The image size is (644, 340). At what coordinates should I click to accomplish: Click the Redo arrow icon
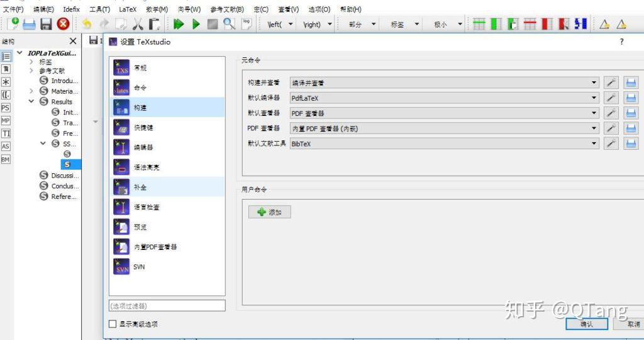[x=104, y=25]
